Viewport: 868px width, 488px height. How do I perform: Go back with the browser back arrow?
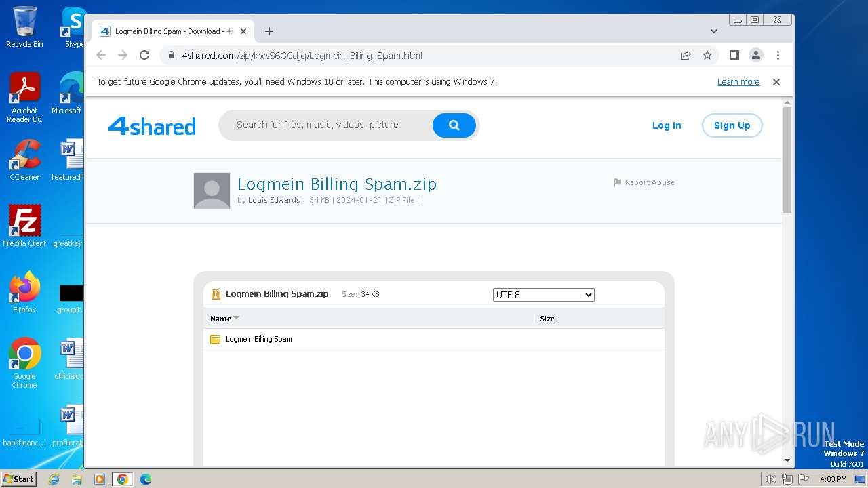101,56
